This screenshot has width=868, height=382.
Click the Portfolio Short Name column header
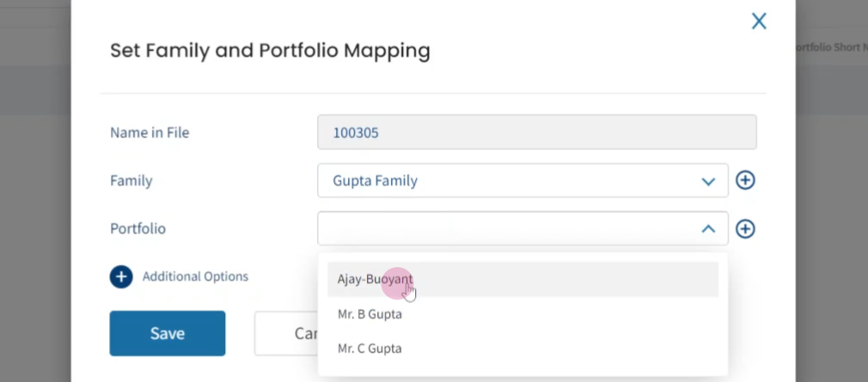(828, 47)
